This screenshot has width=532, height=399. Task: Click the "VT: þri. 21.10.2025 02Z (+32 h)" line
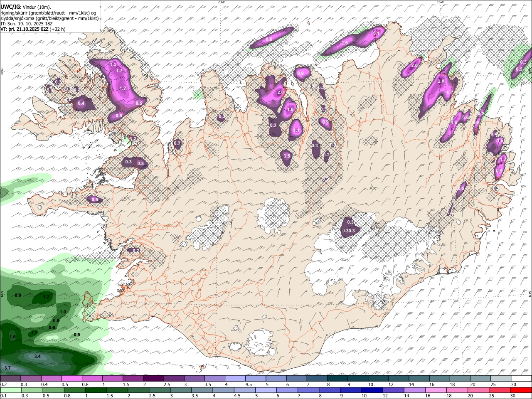pyautogui.click(x=33, y=29)
